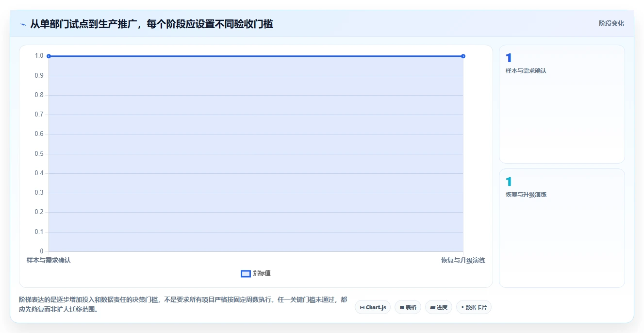
Task: Click the 阶段变化 label in header
Action: pyautogui.click(x=611, y=23)
